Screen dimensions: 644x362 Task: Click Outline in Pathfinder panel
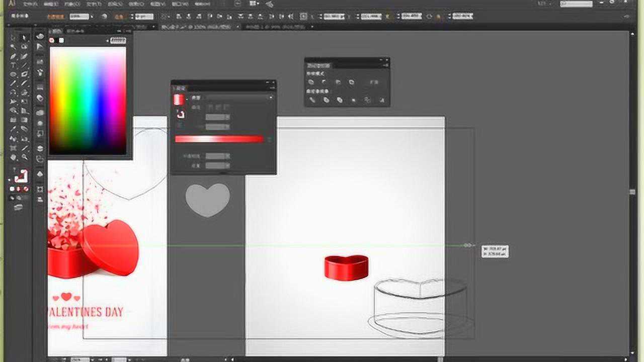point(367,100)
